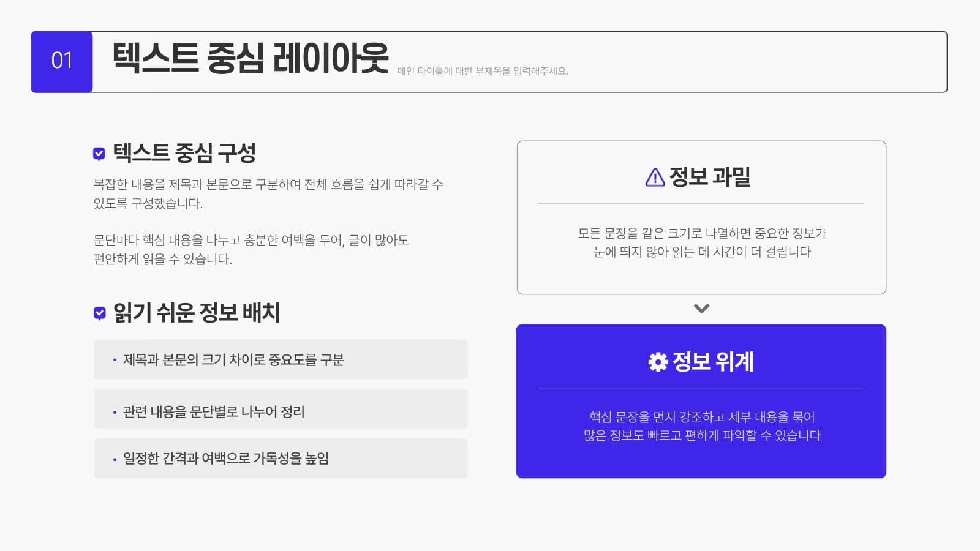Select the 정보 위계 card title
Image resolution: width=980 pixels, height=551 pixels.
coord(713,362)
